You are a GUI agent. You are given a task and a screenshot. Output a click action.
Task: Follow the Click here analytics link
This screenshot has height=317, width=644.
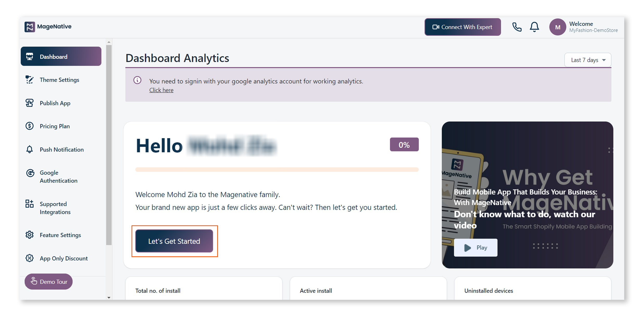[x=161, y=90]
